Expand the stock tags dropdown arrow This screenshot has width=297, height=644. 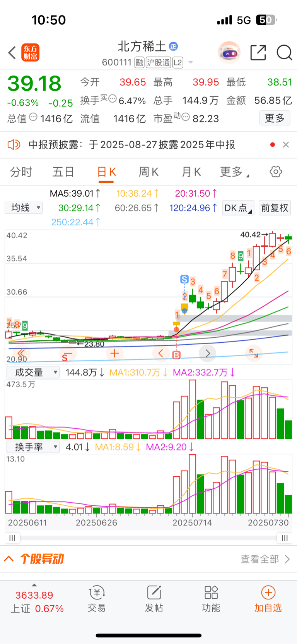tap(190, 62)
